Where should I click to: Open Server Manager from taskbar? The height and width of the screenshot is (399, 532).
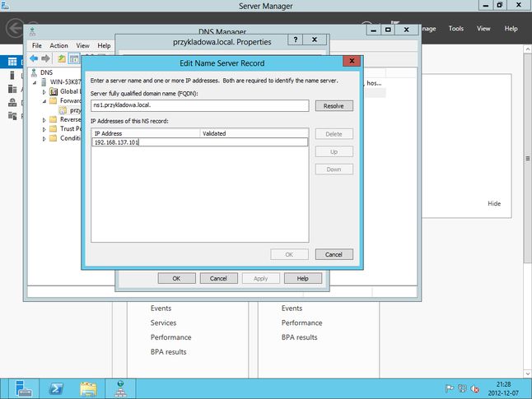(24, 388)
